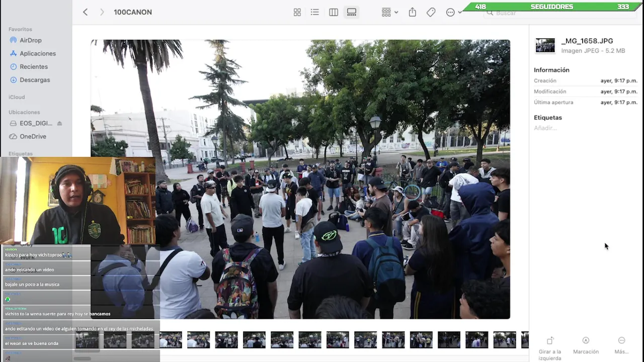644x362 pixels.
Task: Click the 'Imagen JPEG - 5.2 MB' text
Action: click(x=593, y=51)
